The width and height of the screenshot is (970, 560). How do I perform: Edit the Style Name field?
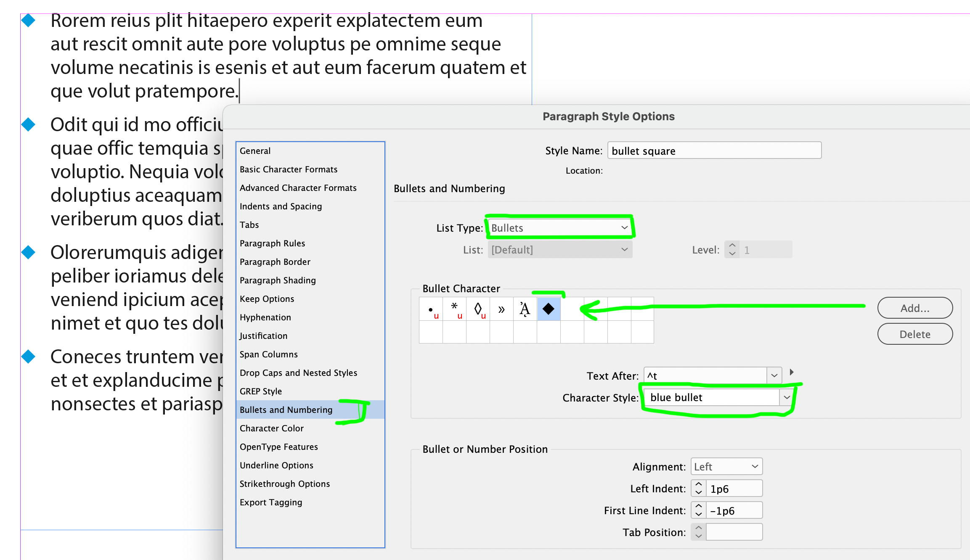tap(714, 150)
